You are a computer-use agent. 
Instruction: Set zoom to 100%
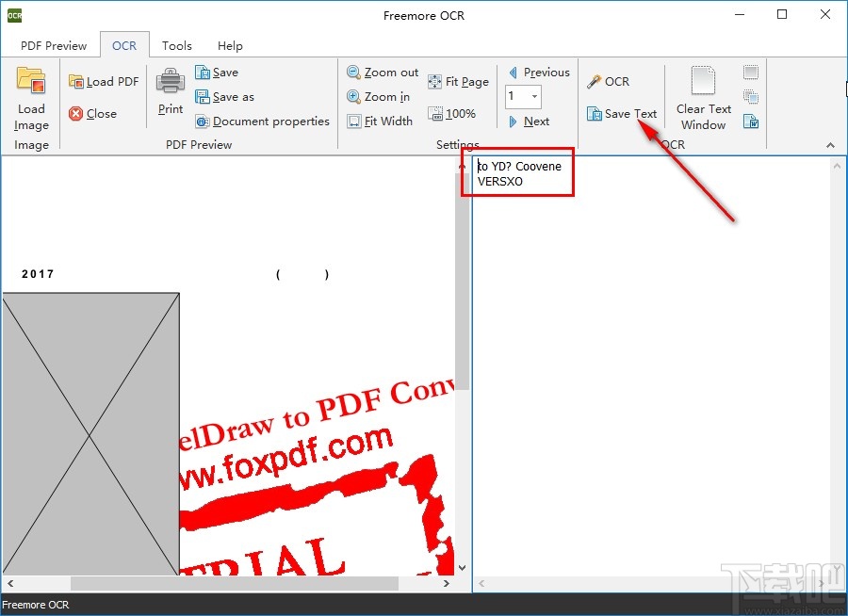click(x=451, y=114)
